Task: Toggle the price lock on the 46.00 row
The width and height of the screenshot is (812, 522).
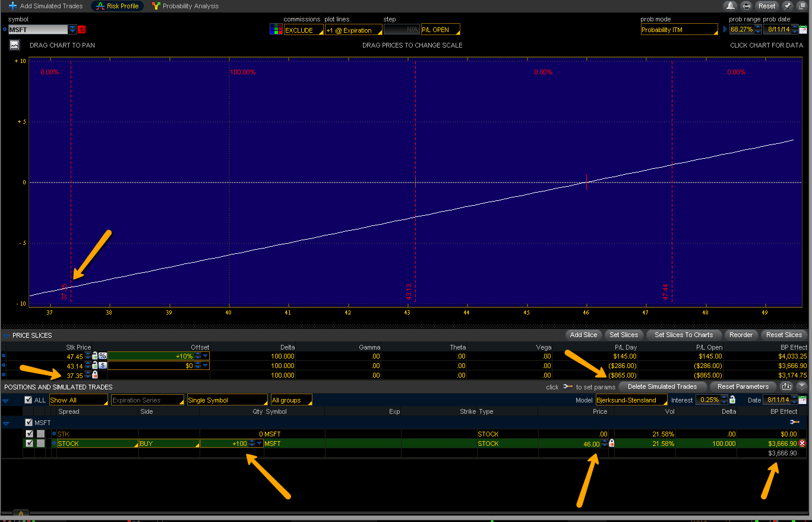Action: pyautogui.click(x=612, y=444)
